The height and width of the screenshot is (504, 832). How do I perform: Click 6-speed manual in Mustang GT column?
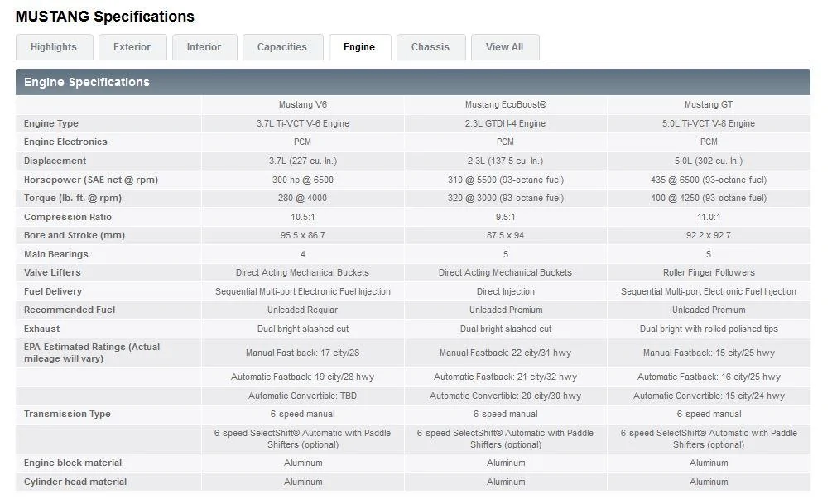tap(709, 414)
